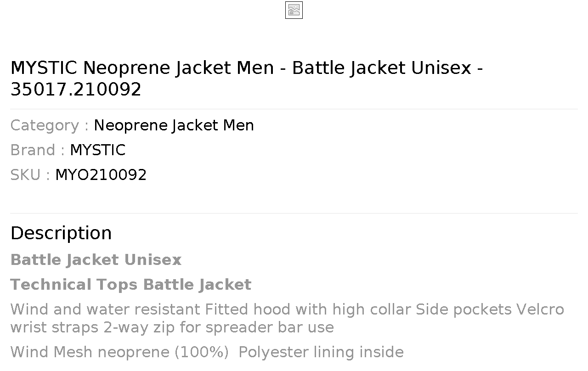The height and width of the screenshot is (371, 588).
Task: Click the word MYSTIC in the title
Action: pos(44,68)
